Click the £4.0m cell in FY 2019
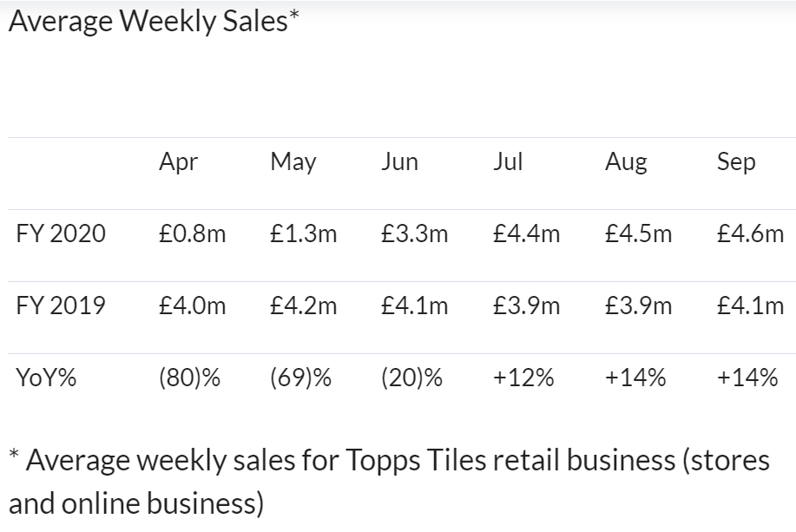This screenshot has height=532, width=796. click(192, 306)
